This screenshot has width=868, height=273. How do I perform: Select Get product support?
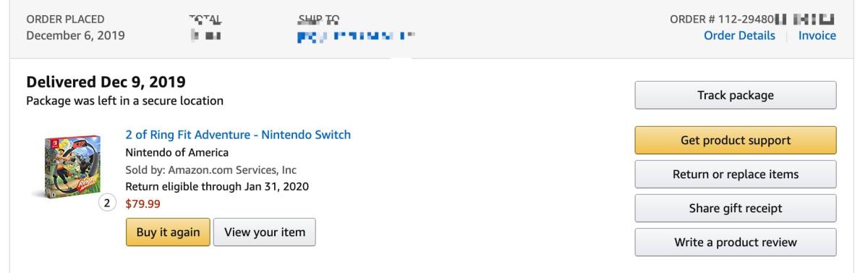735,140
